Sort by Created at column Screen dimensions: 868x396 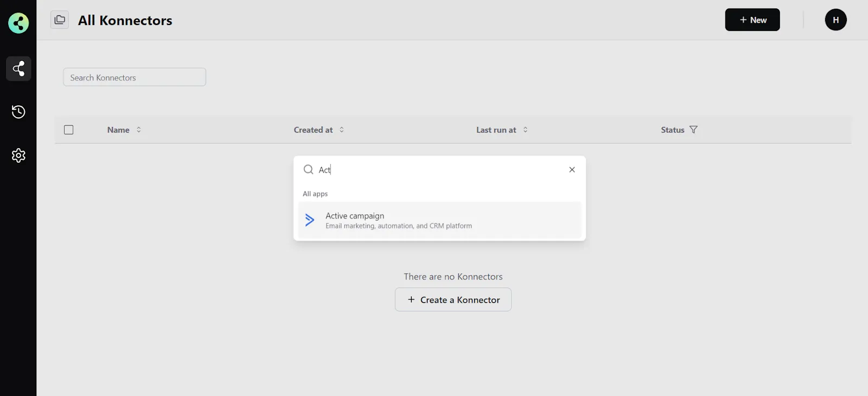342,130
